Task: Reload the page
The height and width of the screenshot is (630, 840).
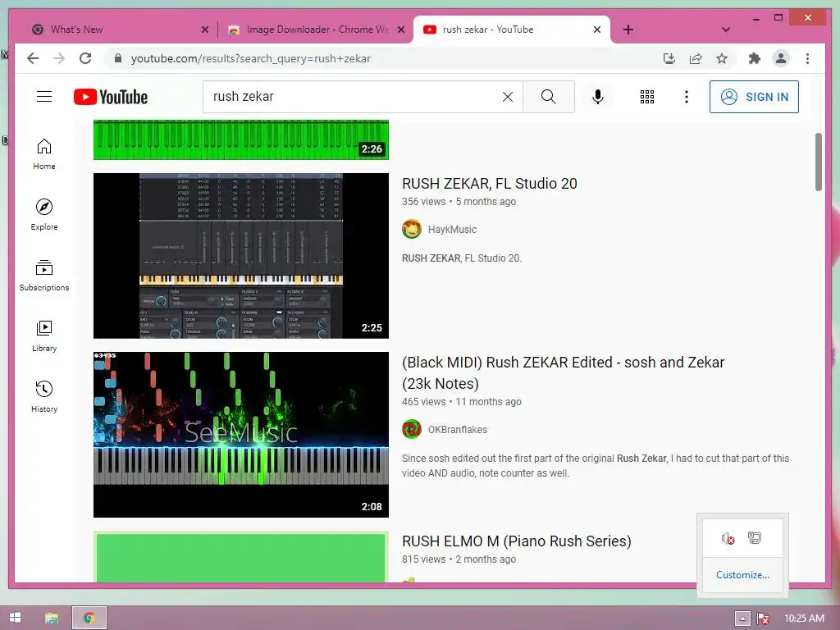Action: coord(85,58)
